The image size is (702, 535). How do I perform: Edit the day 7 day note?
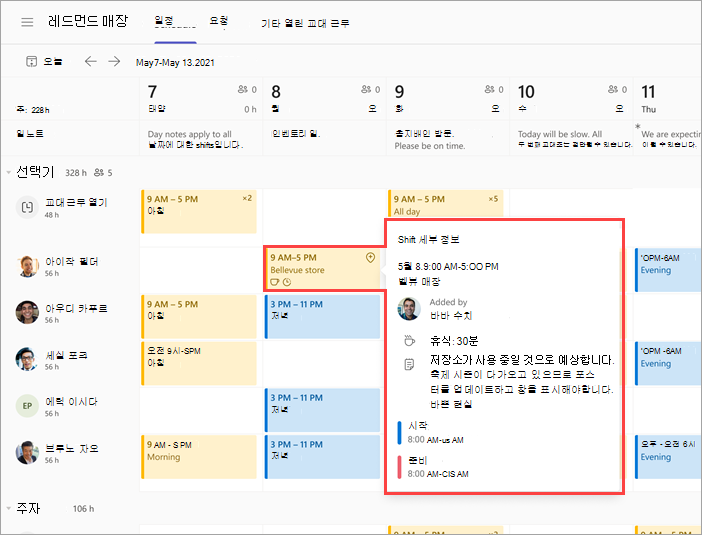point(201,139)
